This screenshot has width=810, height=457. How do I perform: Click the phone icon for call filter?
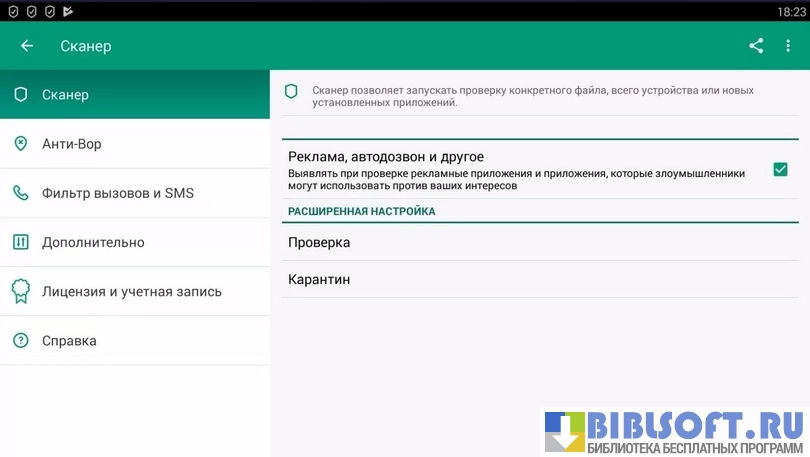click(20, 193)
